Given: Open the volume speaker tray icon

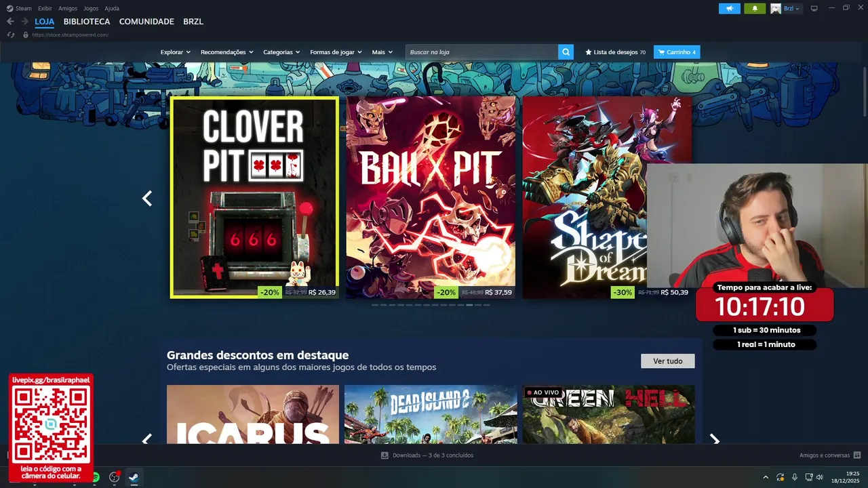Looking at the screenshot, I should pyautogui.click(x=820, y=477).
